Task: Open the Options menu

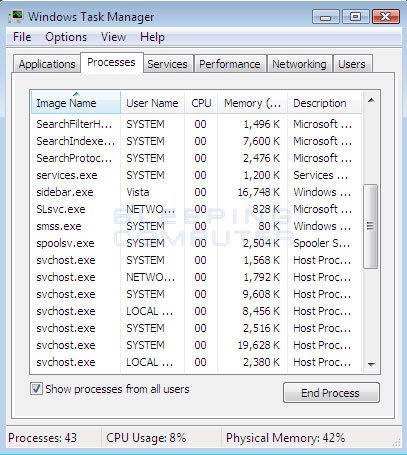Action: (66, 37)
